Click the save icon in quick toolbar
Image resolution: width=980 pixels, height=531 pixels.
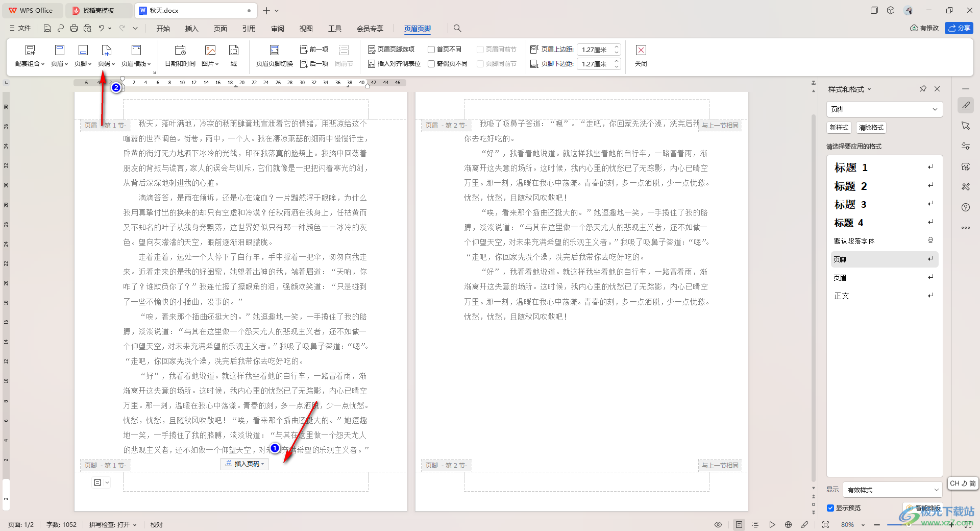point(47,29)
